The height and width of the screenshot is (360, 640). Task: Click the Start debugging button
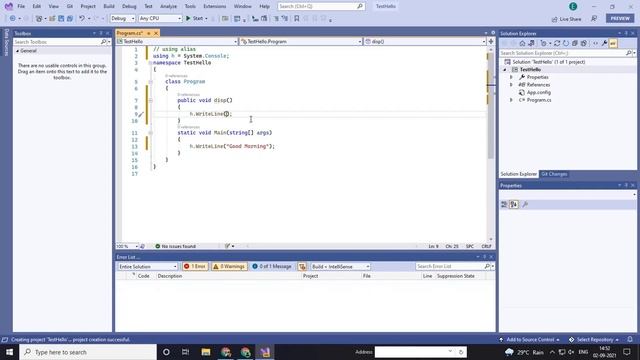click(x=195, y=18)
